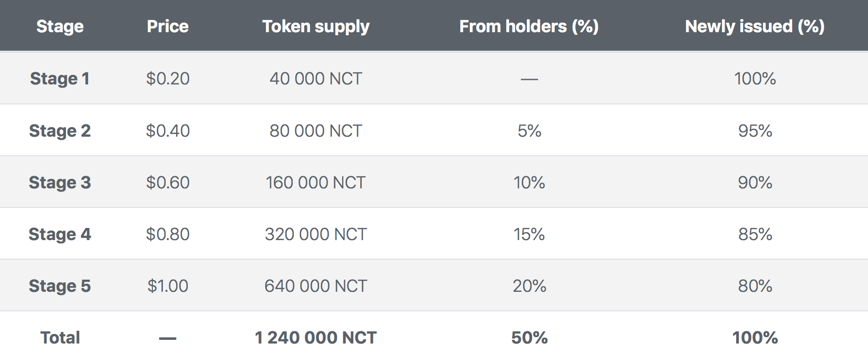Select the Token supply header
The image size is (868, 362).
[316, 26]
